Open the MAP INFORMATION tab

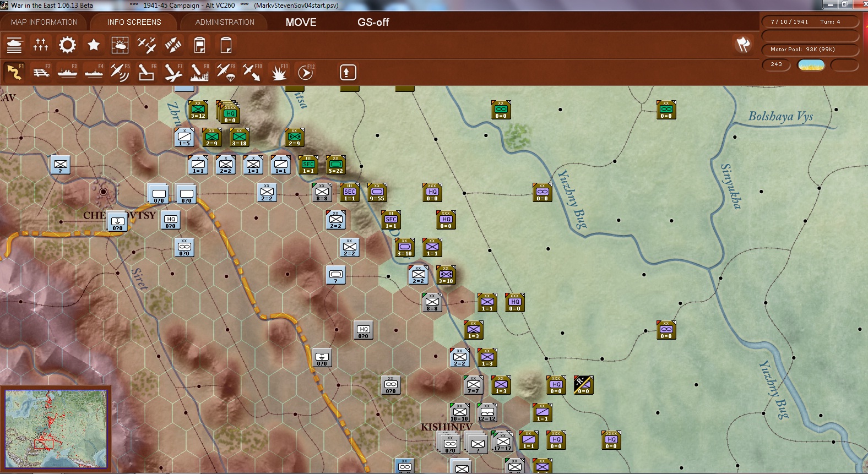pos(45,22)
